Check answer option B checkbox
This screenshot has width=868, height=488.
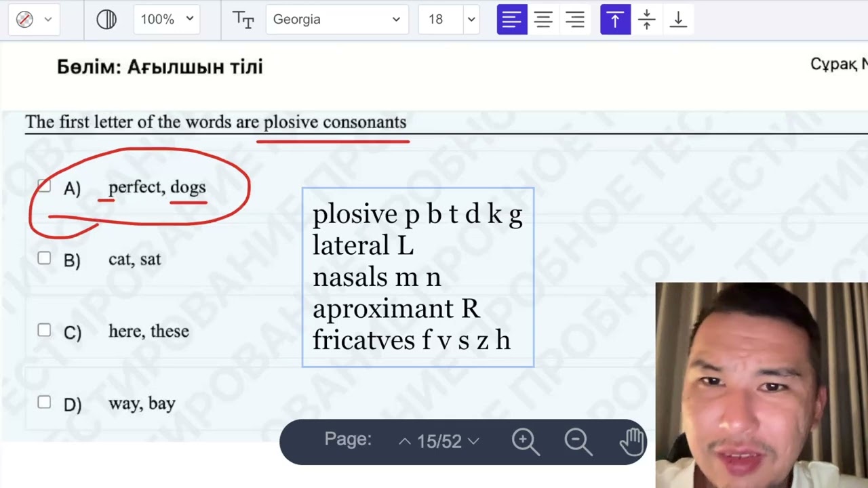coord(44,258)
